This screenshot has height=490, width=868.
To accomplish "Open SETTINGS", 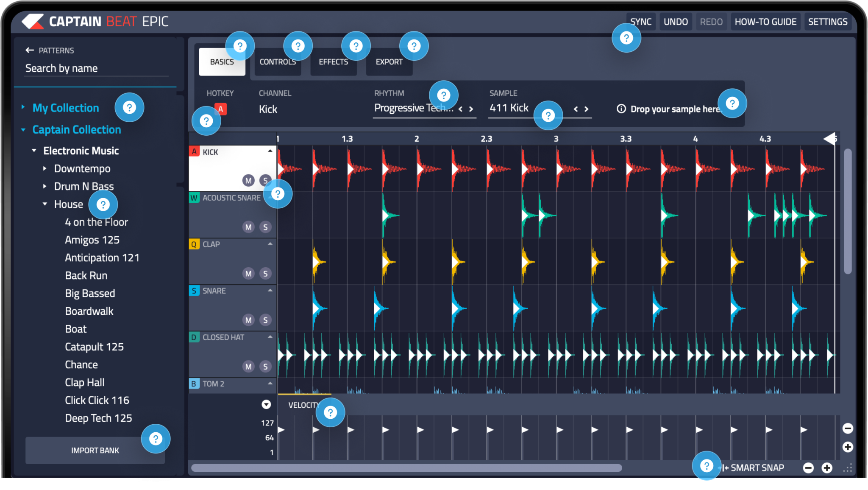I will (x=828, y=22).
